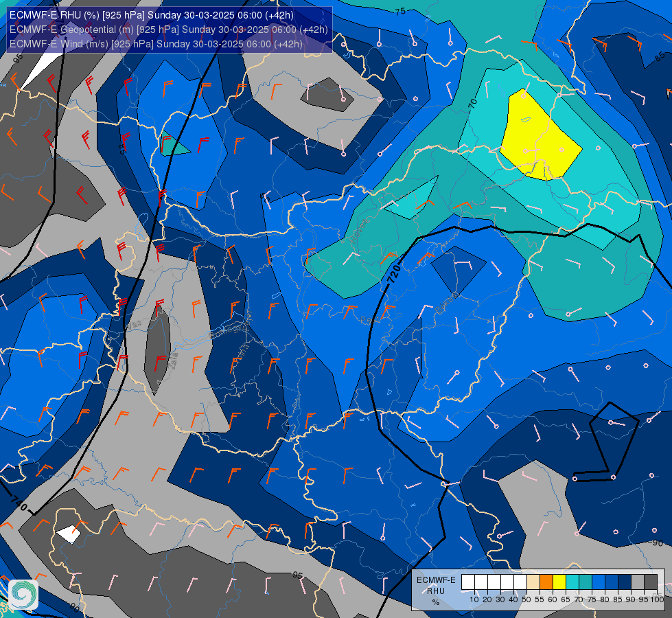Click the ECMWF-E label in the legend box
The height and width of the screenshot is (618, 672).
click(x=437, y=580)
